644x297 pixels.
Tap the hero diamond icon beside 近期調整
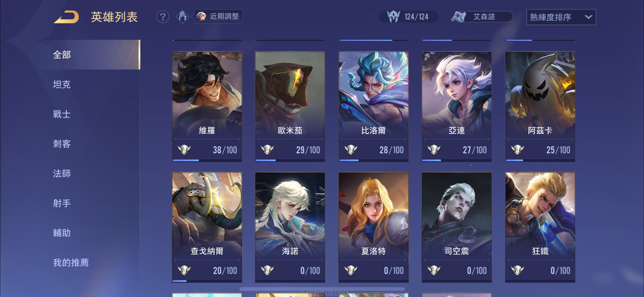[x=183, y=17]
